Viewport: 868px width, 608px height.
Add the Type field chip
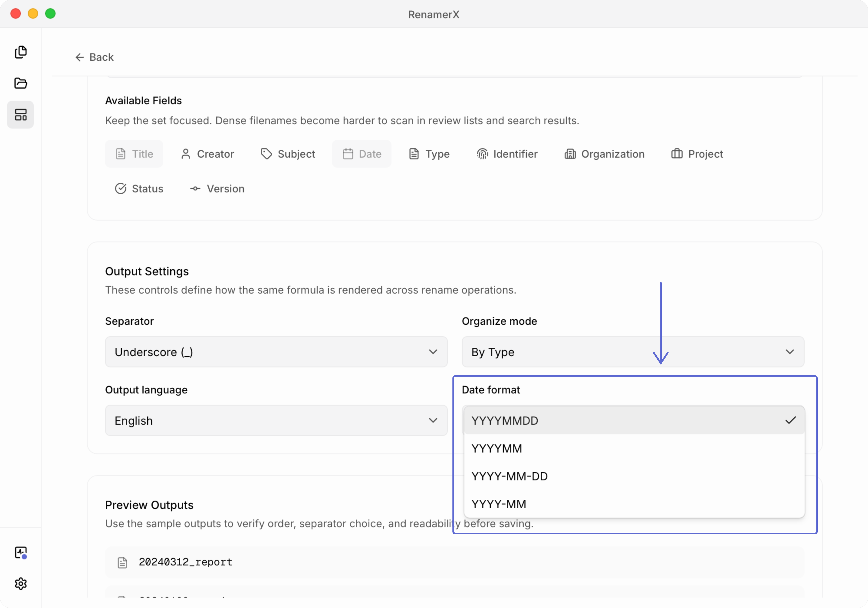[x=429, y=154]
